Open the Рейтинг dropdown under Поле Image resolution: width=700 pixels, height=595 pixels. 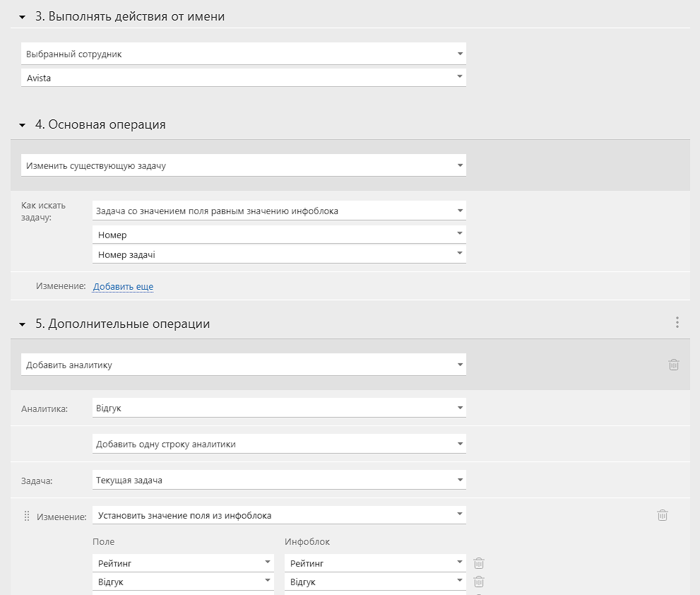tap(183, 562)
